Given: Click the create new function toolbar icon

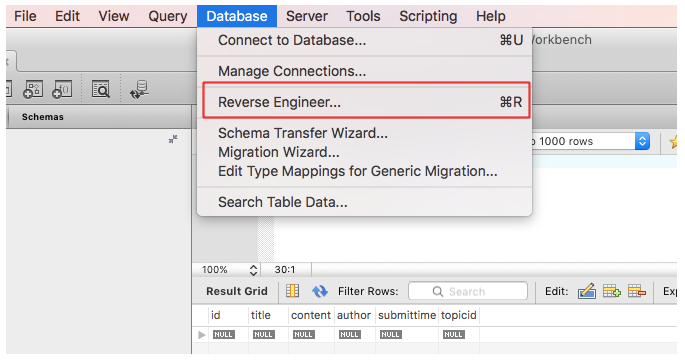Looking at the screenshot, I should pyautogui.click(x=62, y=90).
